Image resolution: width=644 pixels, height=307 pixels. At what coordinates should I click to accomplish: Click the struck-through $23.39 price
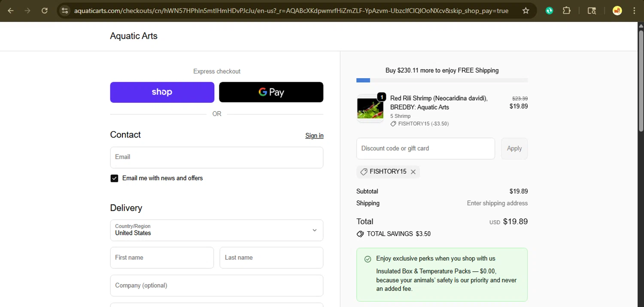point(520,98)
